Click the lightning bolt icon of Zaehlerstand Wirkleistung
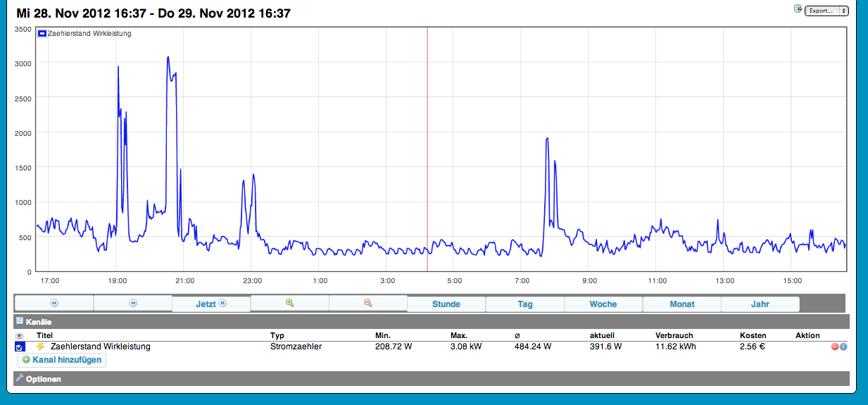This screenshot has width=868, height=405. coord(41,347)
